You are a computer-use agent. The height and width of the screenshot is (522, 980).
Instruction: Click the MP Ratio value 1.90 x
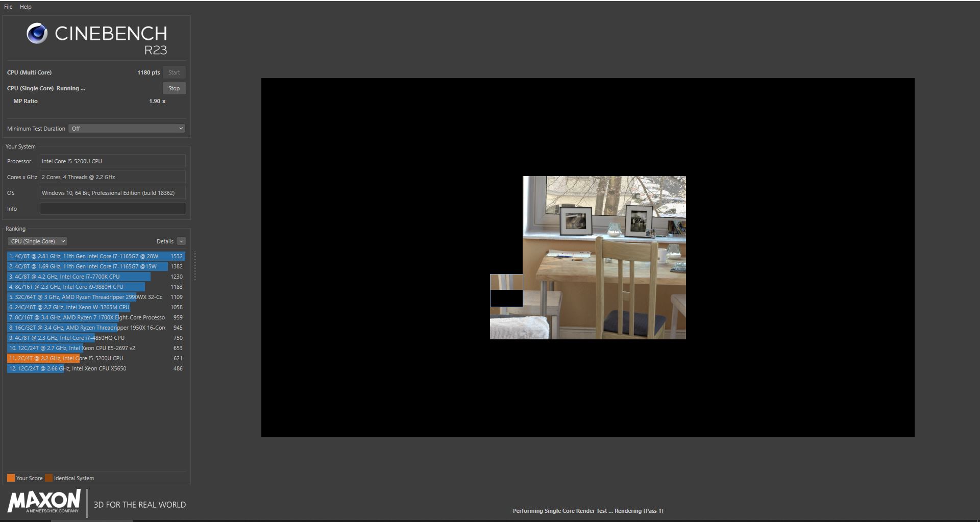157,101
